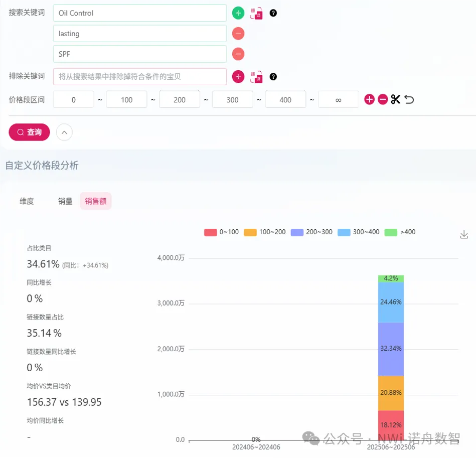The image size is (476, 458).
Task: Toggle the 200~300 legend series
Action: coord(312,232)
